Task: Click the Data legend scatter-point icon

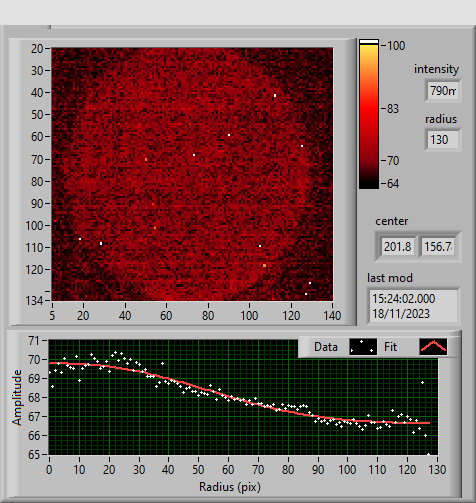Action: [x=363, y=347]
